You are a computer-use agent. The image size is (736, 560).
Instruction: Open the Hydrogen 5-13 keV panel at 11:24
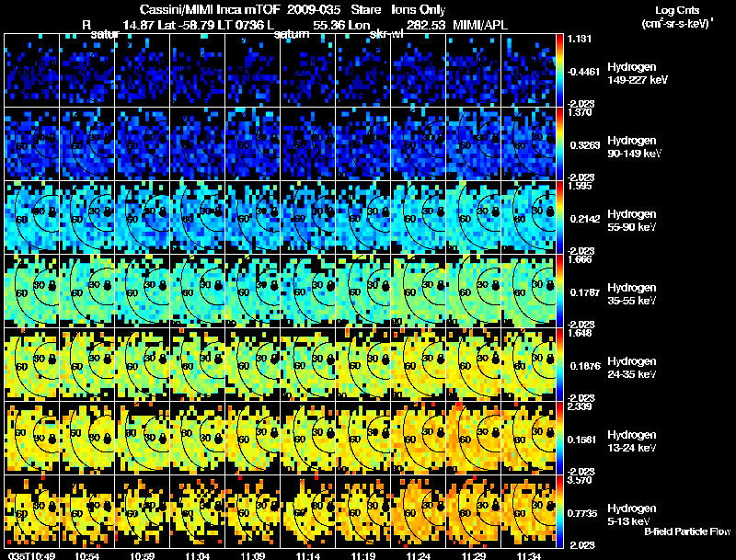(419, 511)
